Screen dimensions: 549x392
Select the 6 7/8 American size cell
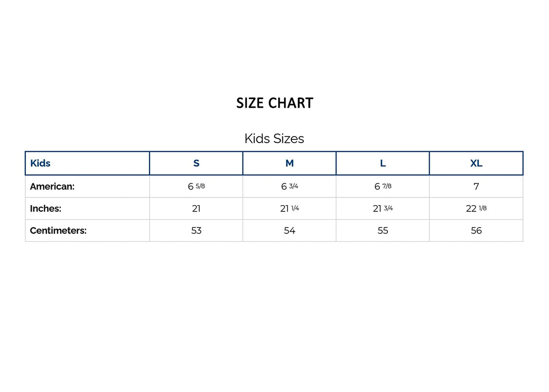coord(383,187)
